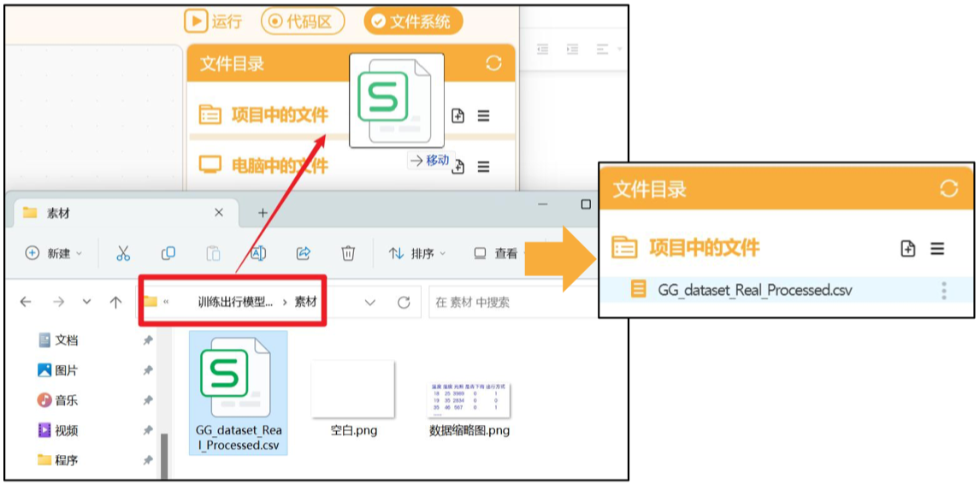Image resolution: width=980 pixels, height=484 pixels.
Task: Click 素材 in the address breadcrumb
Action: click(x=306, y=302)
